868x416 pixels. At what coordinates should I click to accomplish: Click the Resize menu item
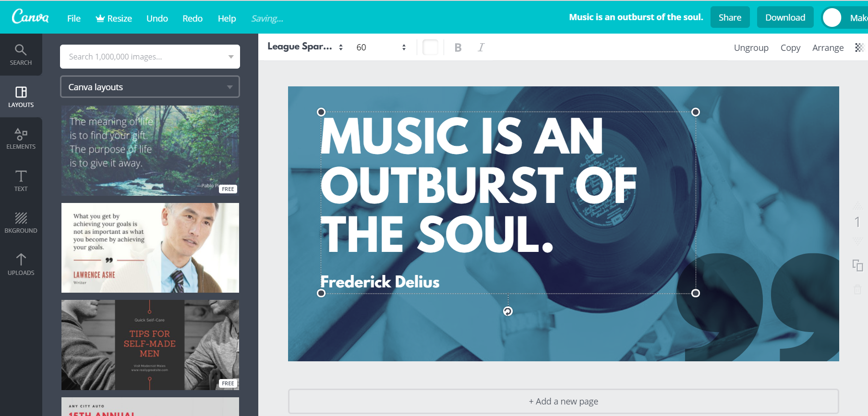coord(114,18)
